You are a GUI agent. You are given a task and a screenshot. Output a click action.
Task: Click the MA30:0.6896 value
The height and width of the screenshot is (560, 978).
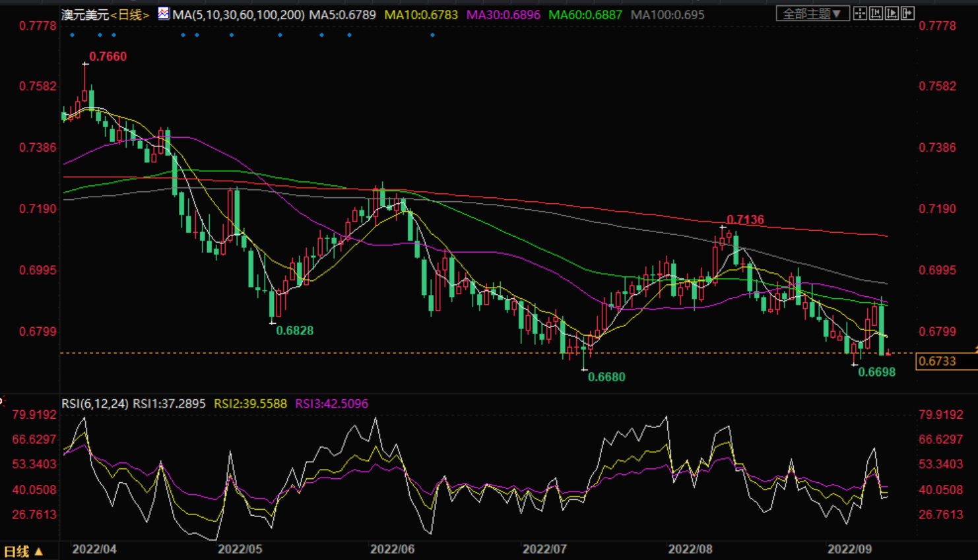coord(504,15)
